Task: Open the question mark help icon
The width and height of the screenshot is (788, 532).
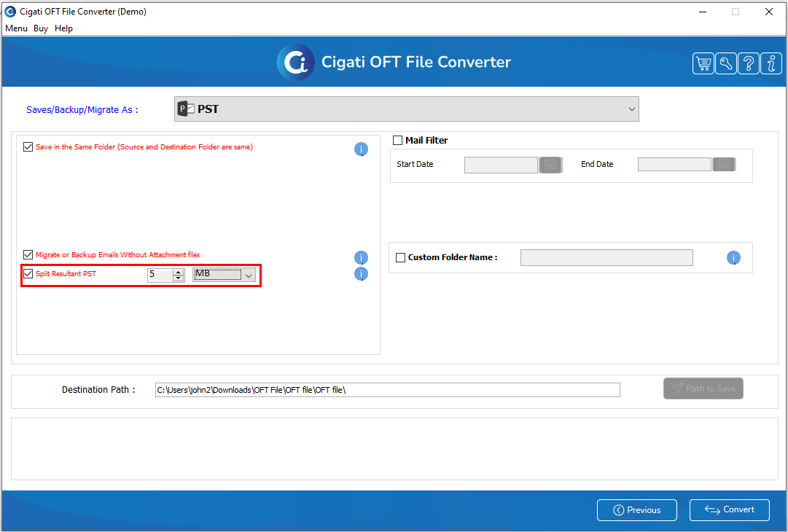Action: tap(749, 63)
